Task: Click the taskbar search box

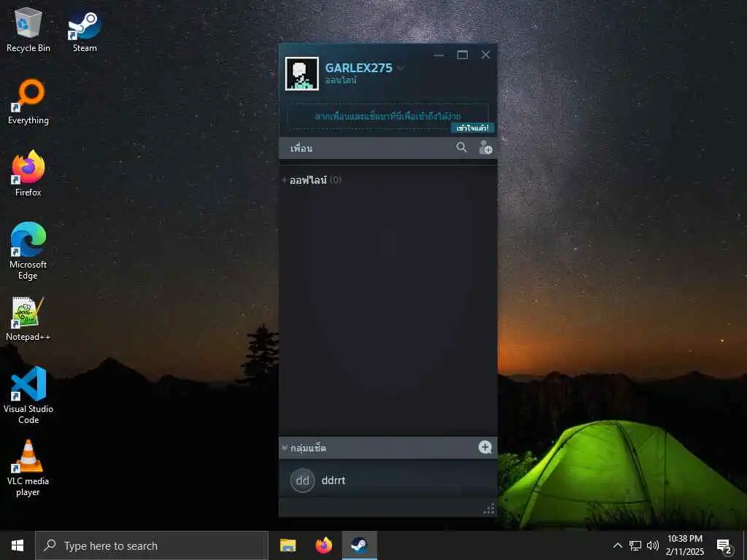Action: 152,545
